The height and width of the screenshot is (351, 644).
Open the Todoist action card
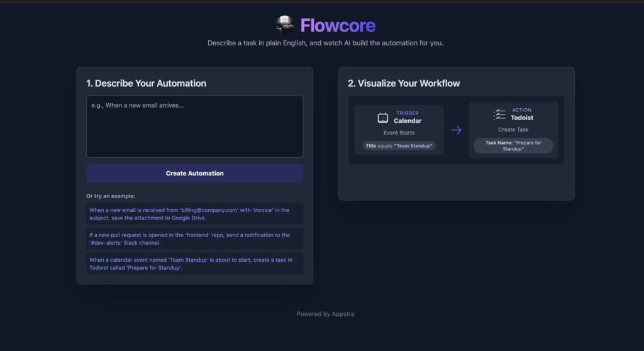(513, 130)
